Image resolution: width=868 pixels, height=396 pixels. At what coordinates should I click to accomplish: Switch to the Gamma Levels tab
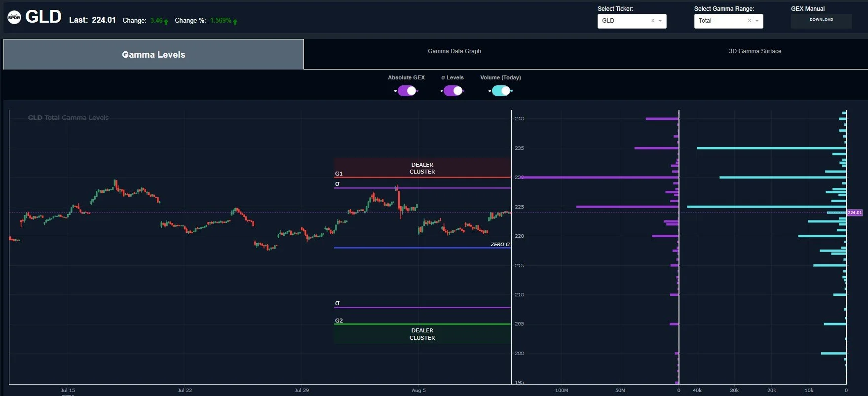click(x=153, y=55)
